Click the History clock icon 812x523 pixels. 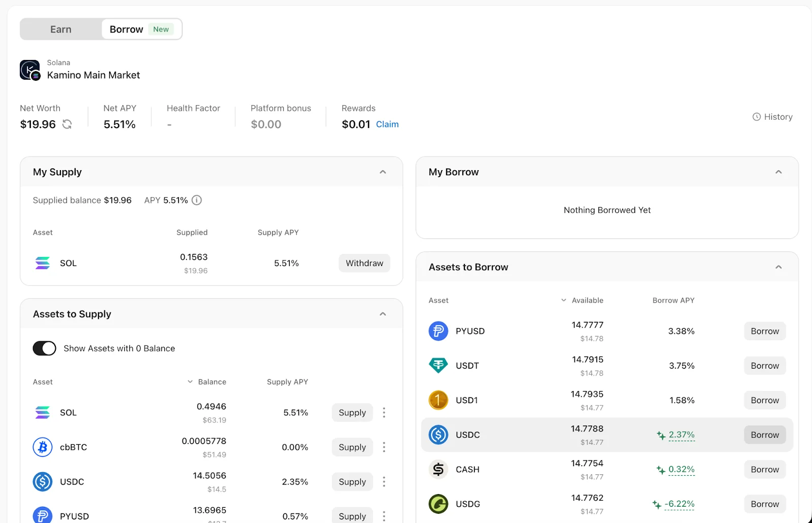(756, 117)
